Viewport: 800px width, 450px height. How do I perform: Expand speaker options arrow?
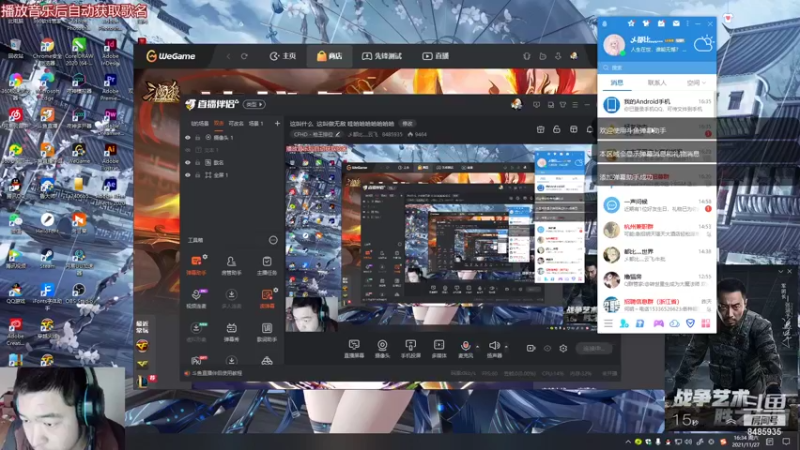[x=506, y=347]
